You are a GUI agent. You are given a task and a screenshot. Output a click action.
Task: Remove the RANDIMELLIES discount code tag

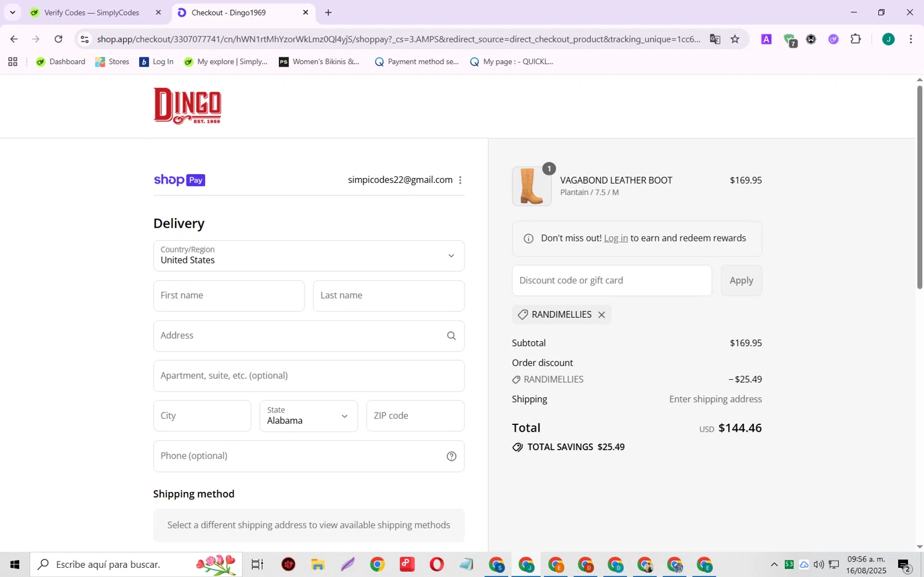tap(602, 315)
